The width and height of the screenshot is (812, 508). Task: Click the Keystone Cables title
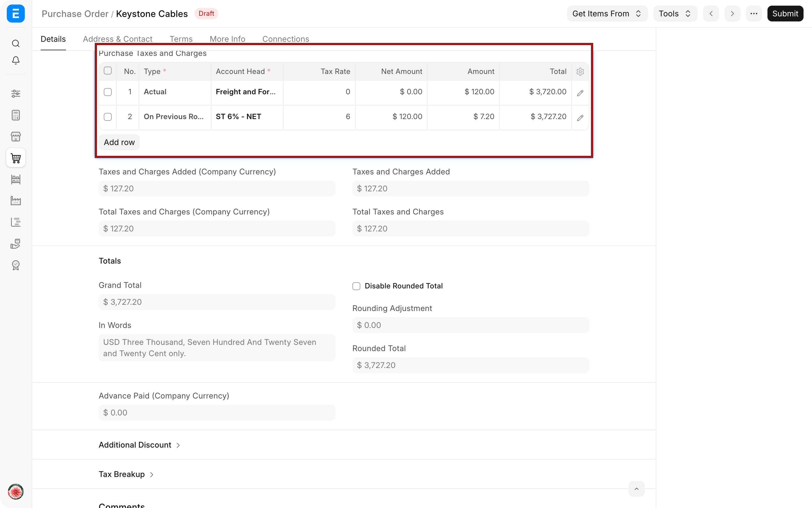(x=152, y=14)
